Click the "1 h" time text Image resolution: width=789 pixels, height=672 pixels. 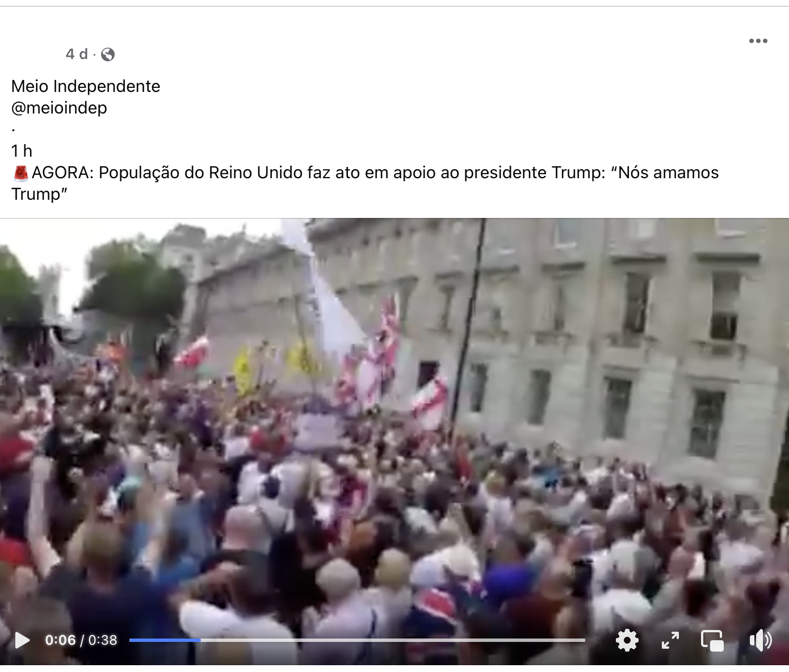[x=22, y=151]
